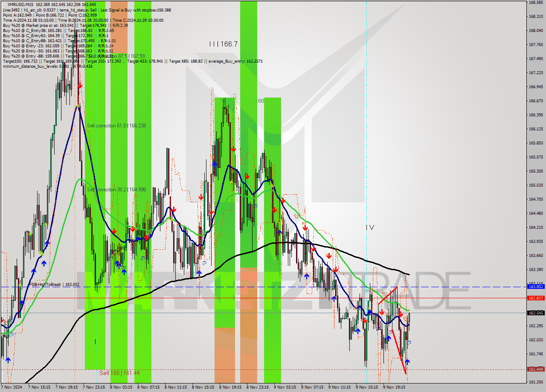Click the 'Point A:162.949' info line
This screenshot has height=392, width=546.
pyautogui.click(x=49, y=15)
